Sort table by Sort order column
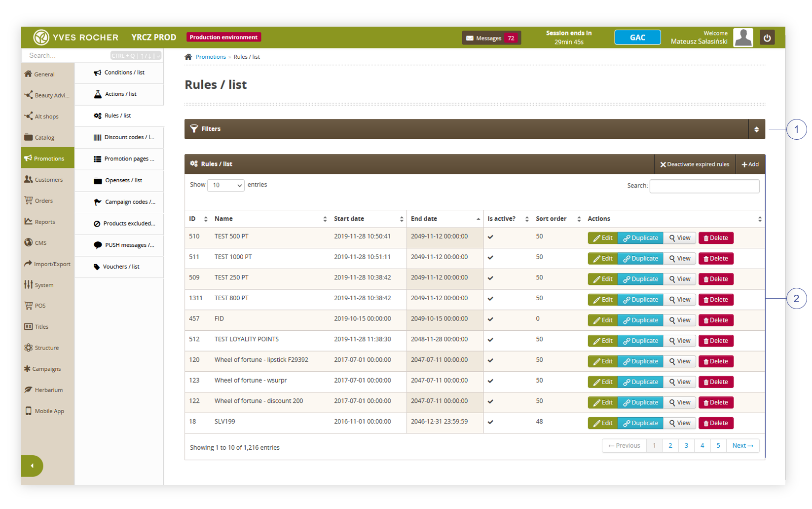This screenshot has height=509, width=812. [558, 219]
